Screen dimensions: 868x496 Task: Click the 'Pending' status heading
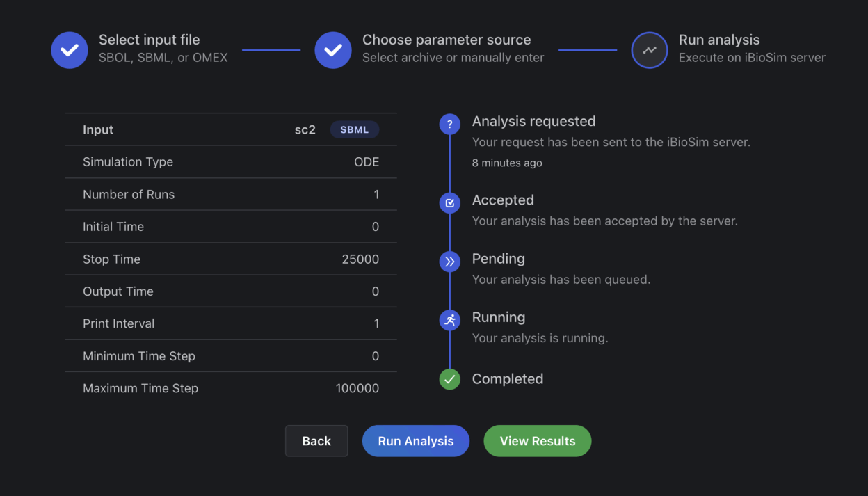499,259
